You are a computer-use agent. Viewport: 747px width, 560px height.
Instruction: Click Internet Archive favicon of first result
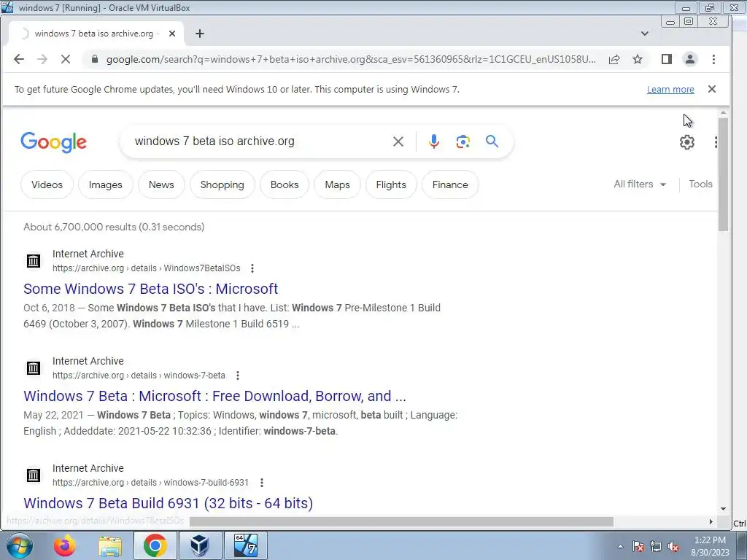pos(34,260)
